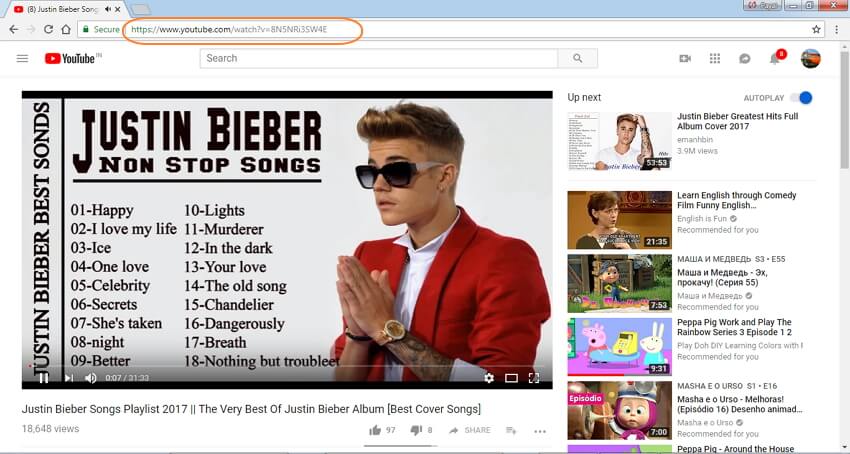The height and width of the screenshot is (454, 850).
Task: Click the video progress bar
Action: pos(287,366)
